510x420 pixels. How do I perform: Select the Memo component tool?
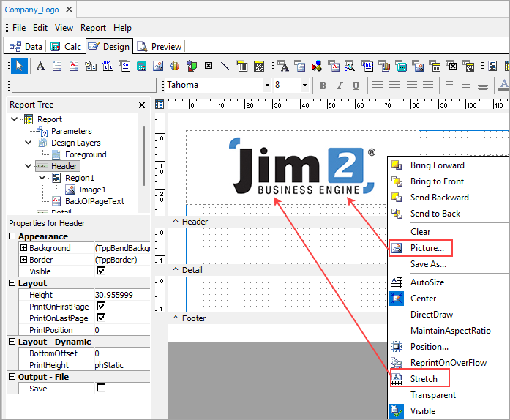coord(57,66)
